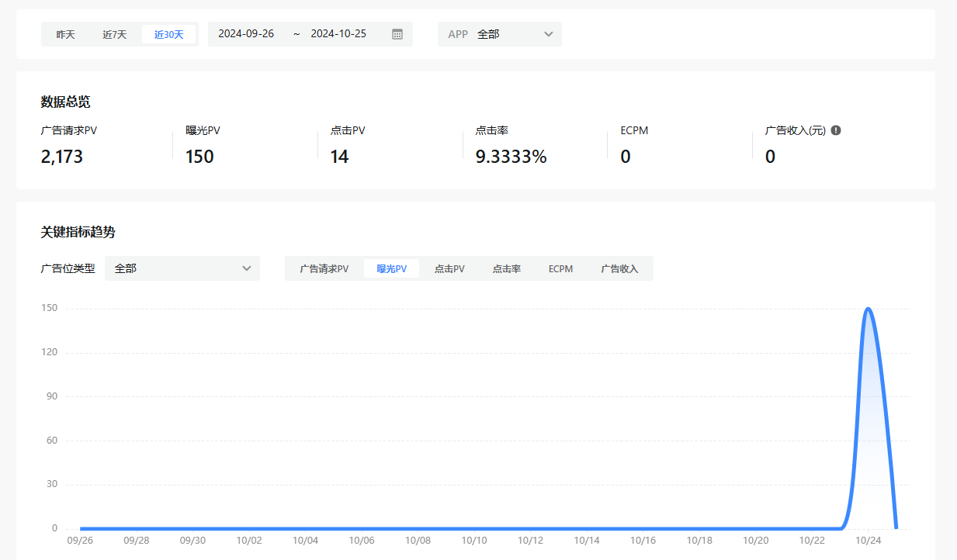Click the info icon beside 广告收入(元)
This screenshot has height=560, width=957.
coord(836,130)
